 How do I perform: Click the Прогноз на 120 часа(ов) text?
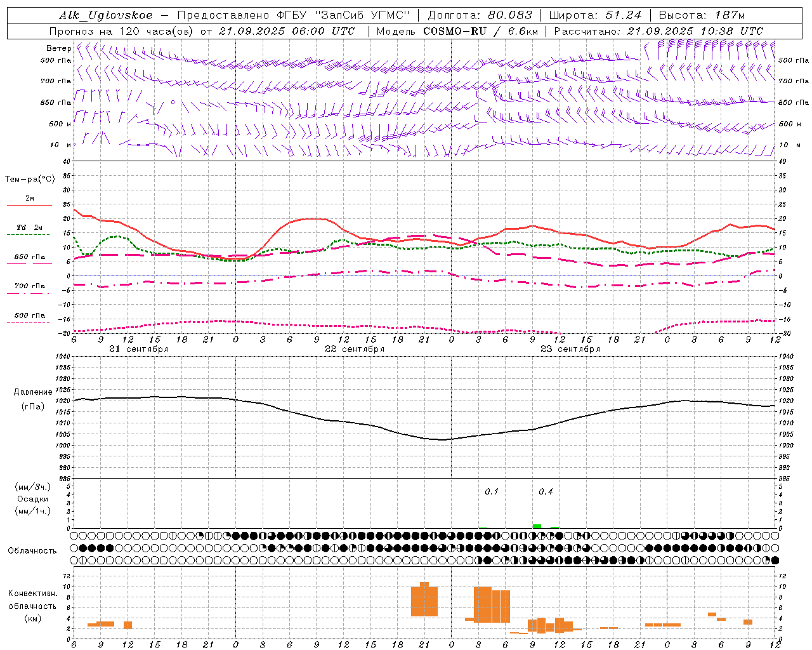(x=122, y=31)
